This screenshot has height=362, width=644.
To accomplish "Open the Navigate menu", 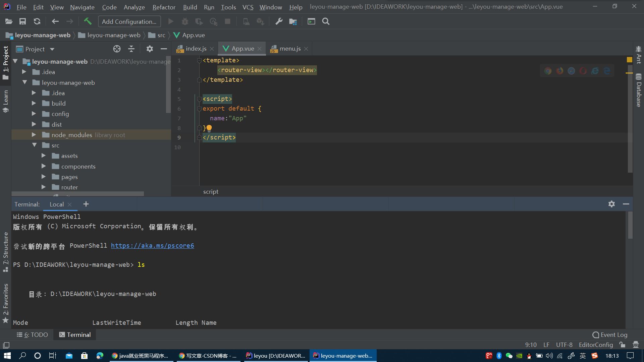I will pos(82,7).
